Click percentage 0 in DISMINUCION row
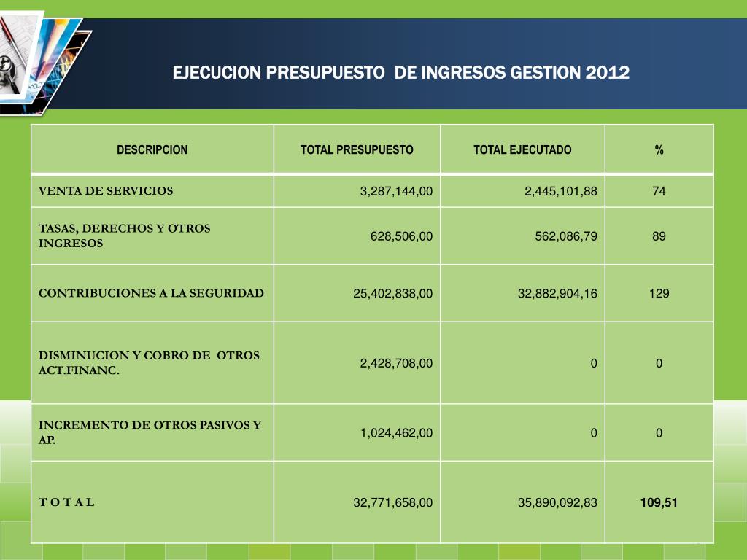Screen dimensions: 747x560 click(x=659, y=363)
